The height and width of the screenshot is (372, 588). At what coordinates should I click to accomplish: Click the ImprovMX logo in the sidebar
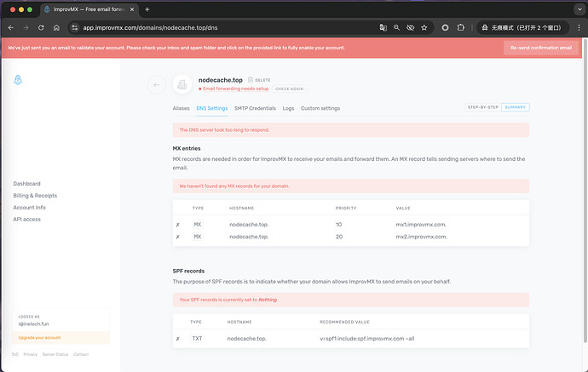coord(19,80)
